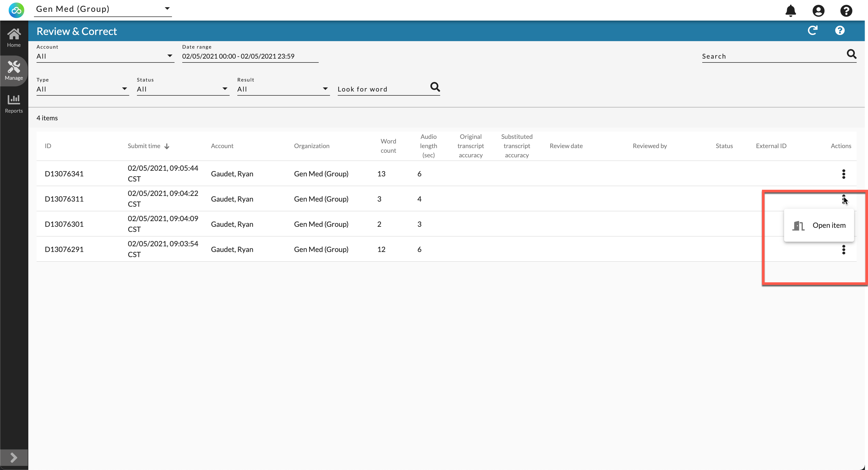Screen dimensions: 868x470
Task: Click the top-bar help question mark icon
Action: click(846, 11)
